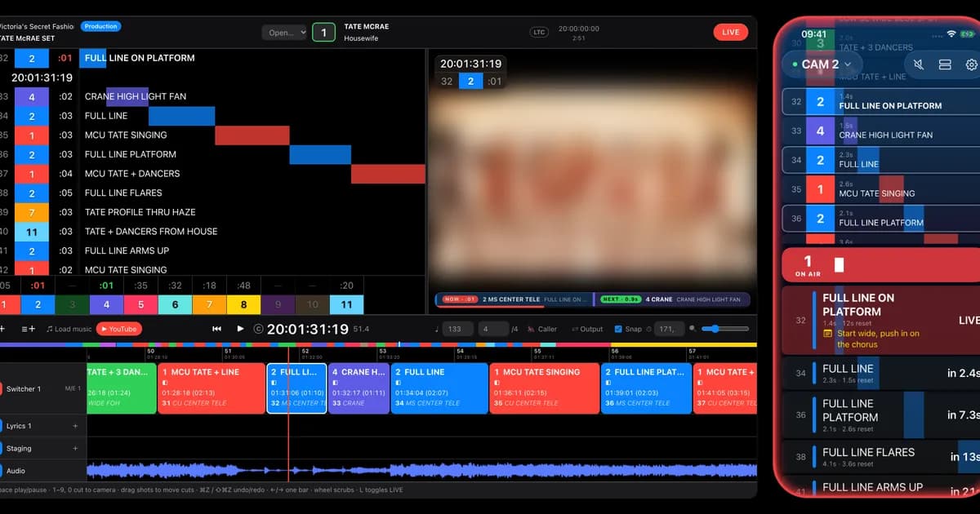Select the TATE + 3 DAN... timeline clip
Screen dimensions: 980x514
click(121, 388)
